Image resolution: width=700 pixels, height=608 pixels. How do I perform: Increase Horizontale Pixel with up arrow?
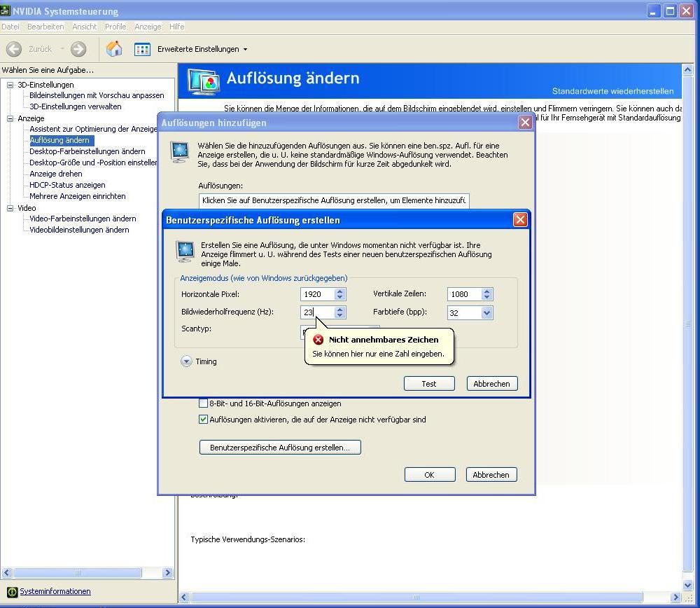[x=339, y=291]
